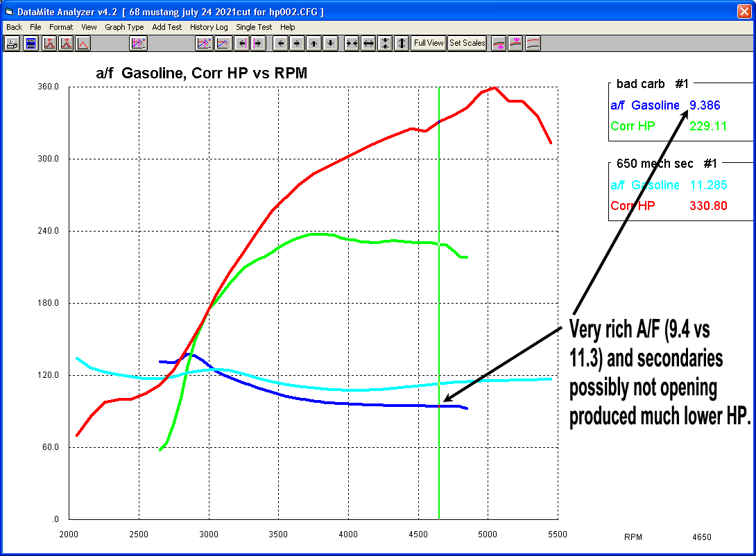Click the blue 'a/f Gasoline' legend label
This screenshot has width=756, height=556.
pyautogui.click(x=644, y=105)
